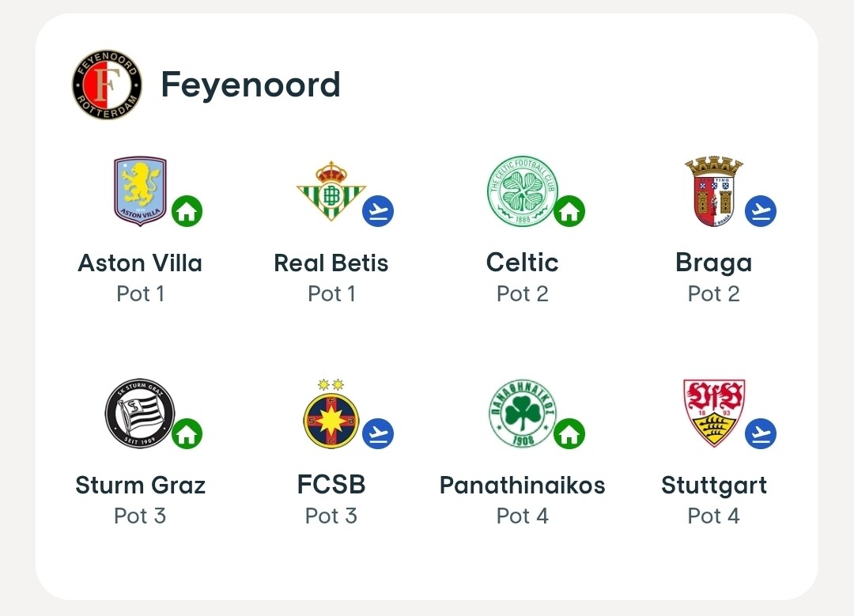Screen dimensions: 854x616
Task: Click away plane badge beside FCSB
Action: point(378,433)
